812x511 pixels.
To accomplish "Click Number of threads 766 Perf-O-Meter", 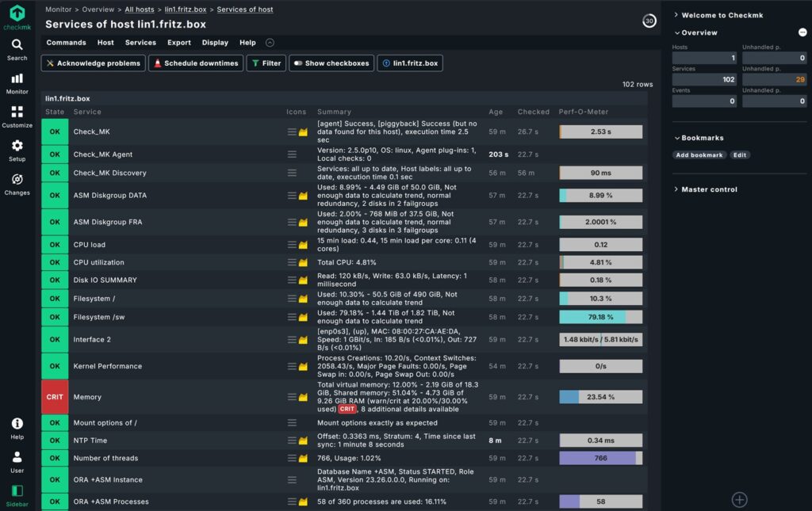I will 601,458.
